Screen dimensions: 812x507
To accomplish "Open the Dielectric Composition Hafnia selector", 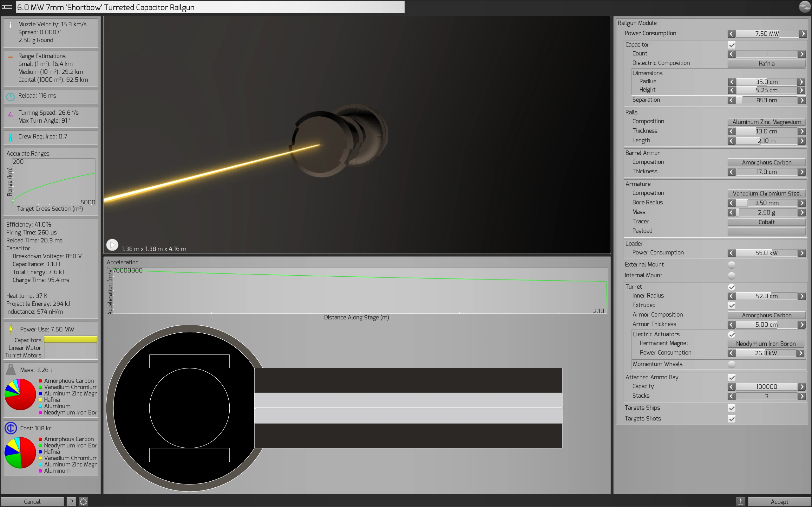I will 766,63.
